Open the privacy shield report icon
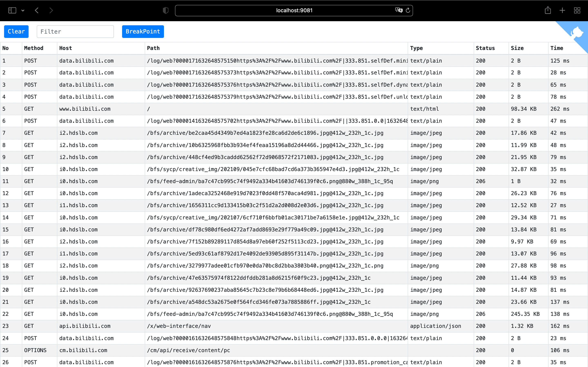This screenshot has width=588, height=367. (165, 10)
